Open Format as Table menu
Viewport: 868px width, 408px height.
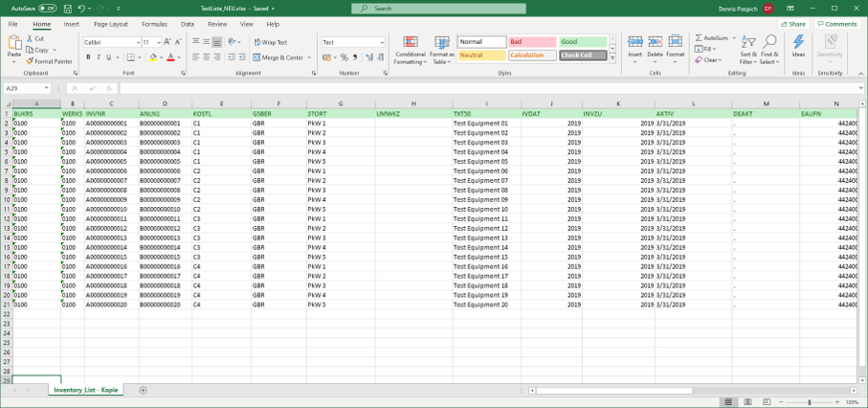coord(442,51)
